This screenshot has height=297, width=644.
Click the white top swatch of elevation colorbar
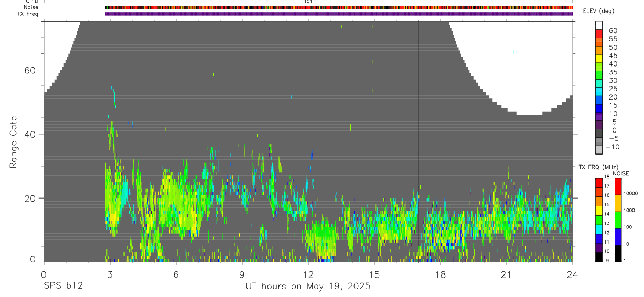pyautogui.click(x=598, y=25)
